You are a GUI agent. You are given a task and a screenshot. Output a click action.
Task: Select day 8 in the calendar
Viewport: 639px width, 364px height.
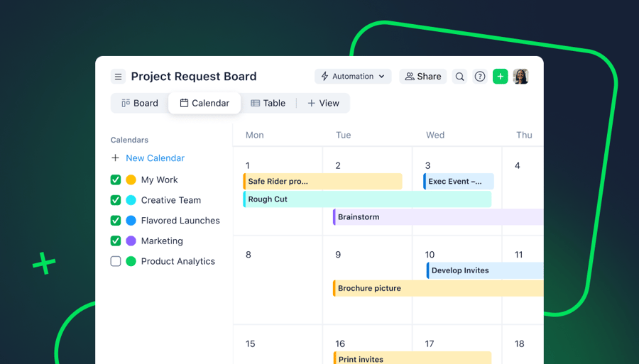pos(248,255)
